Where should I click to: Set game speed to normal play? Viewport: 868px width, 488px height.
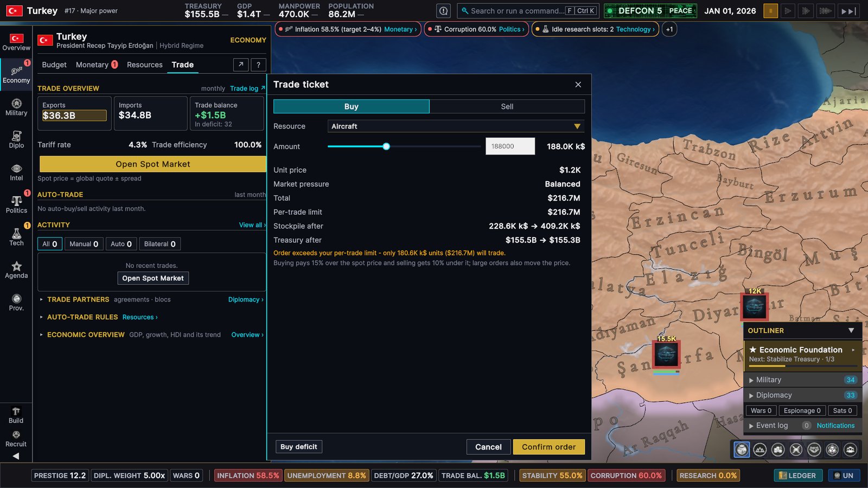click(788, 11)
